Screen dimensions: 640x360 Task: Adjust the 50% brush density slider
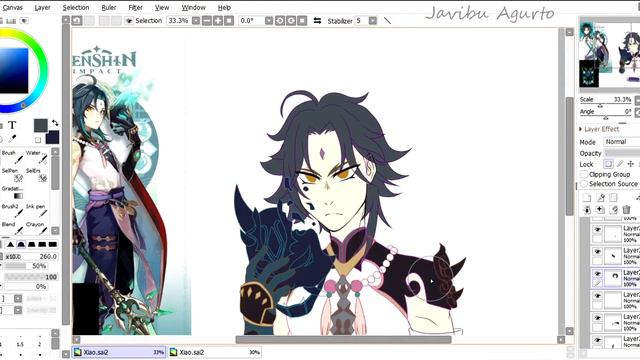click(x=25, y=266)
